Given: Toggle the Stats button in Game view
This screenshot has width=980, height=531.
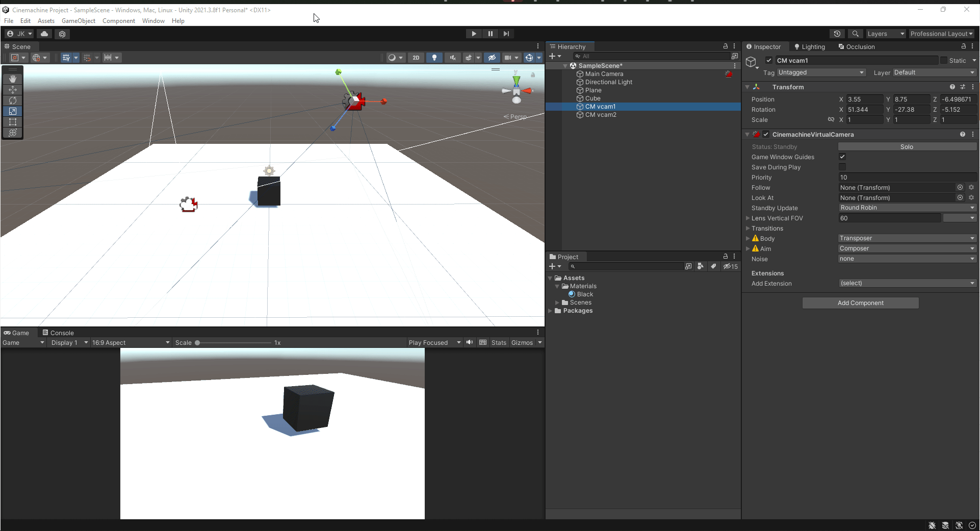Looking at the screenshot, I should coord(499,342).
